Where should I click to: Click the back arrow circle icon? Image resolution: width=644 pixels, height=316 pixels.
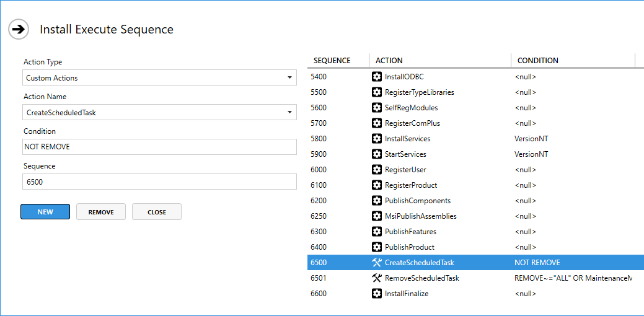(x=19, y=29)
